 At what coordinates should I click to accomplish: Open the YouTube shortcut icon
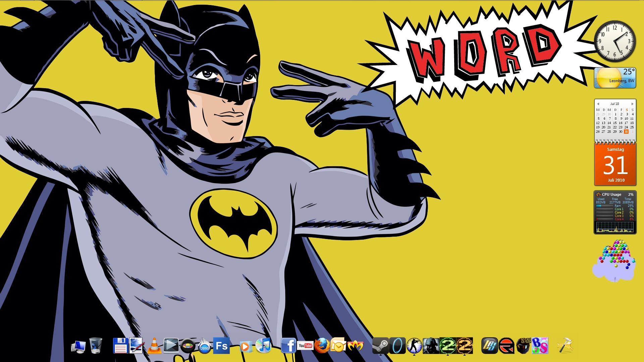point(305,346)
